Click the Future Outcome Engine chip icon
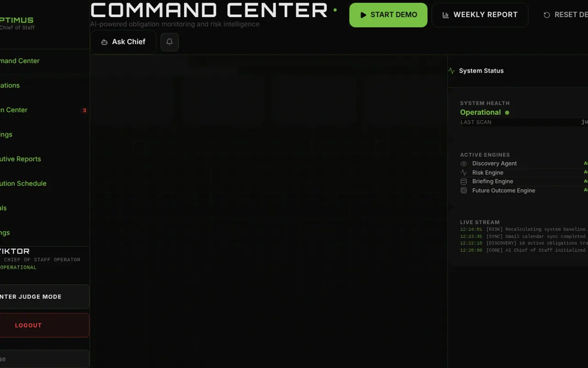This screenshot has height=368, width=588. pos(464,190)
